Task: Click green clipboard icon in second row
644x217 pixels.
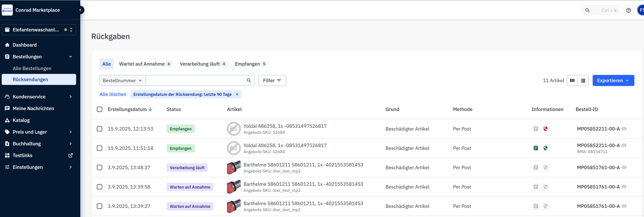Action: tap(536, 148)
